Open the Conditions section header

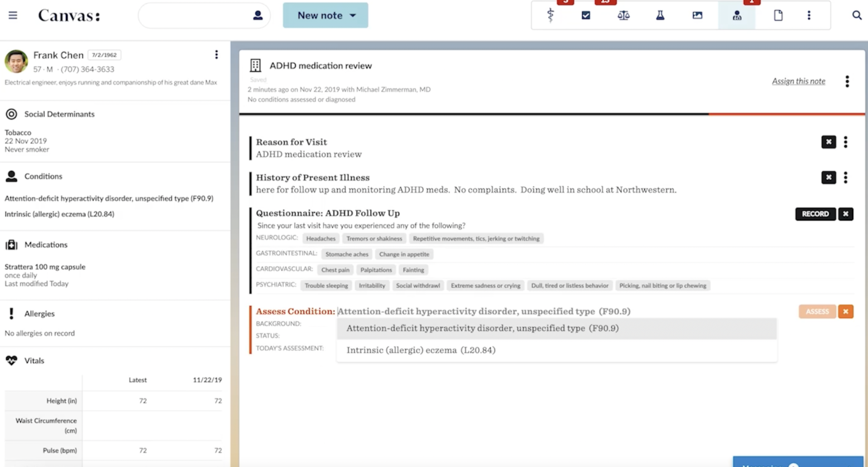click(x=43, y=176)
